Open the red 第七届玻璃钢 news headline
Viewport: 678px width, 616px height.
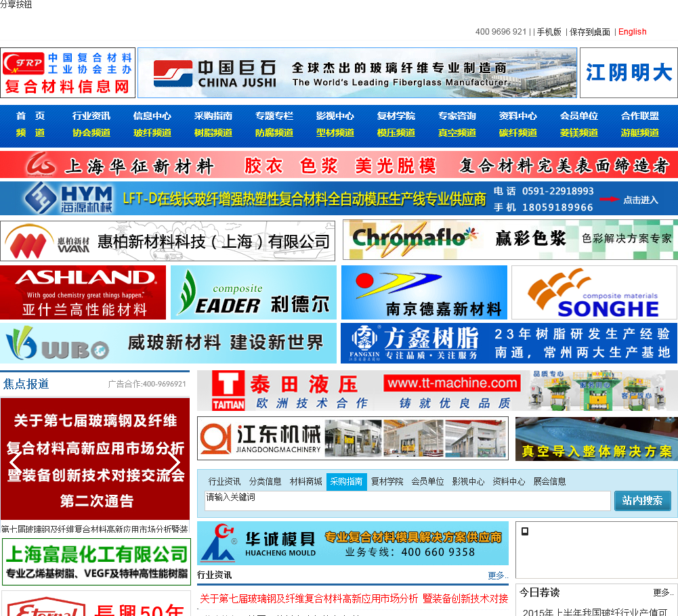(x=354, y=598)
